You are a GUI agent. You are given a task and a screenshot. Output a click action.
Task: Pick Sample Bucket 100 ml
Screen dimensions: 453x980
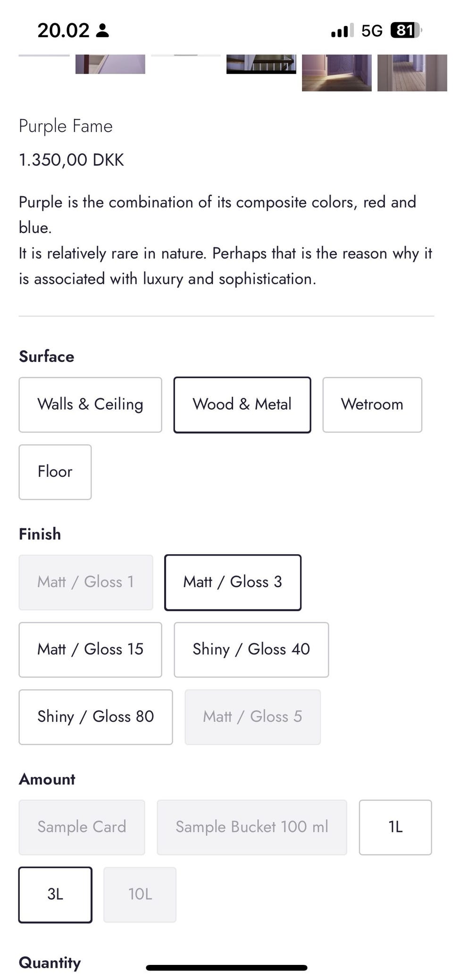coord(252,827)
